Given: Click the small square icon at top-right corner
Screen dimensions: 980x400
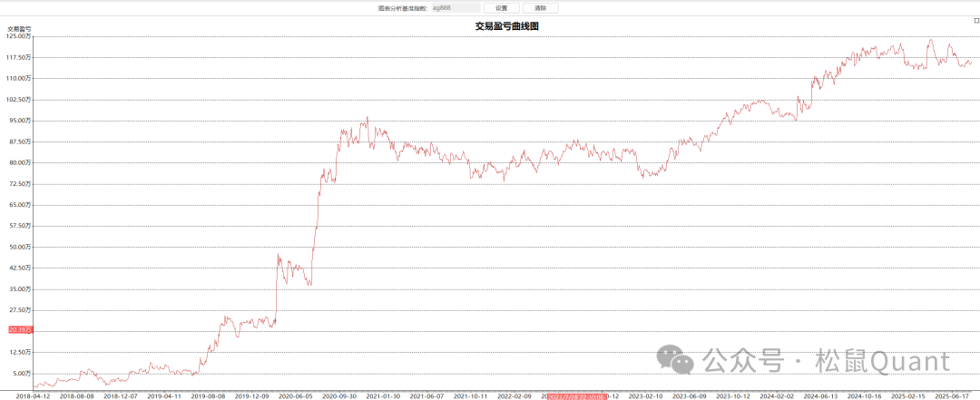Looking at the screenshot, I should [975, 20].
